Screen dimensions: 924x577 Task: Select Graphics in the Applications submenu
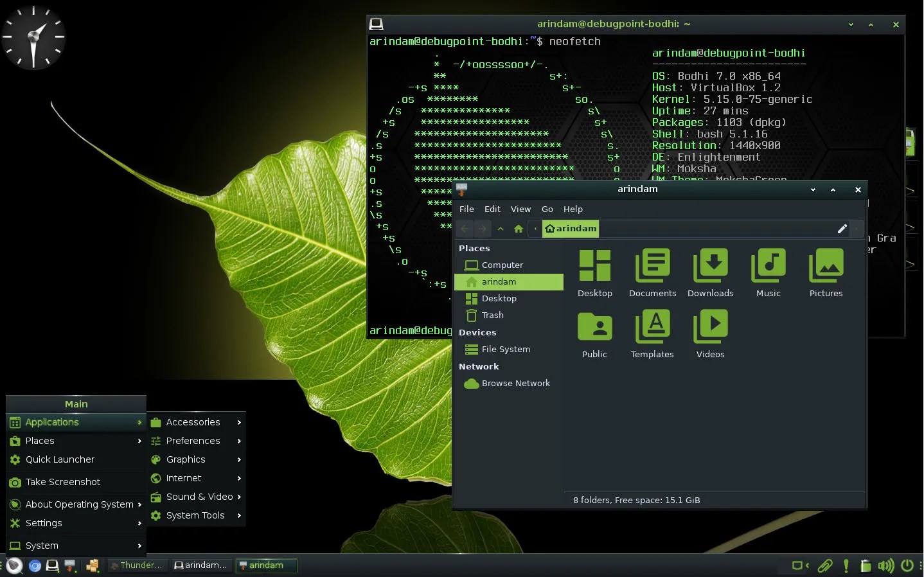[x=186, y=459]
